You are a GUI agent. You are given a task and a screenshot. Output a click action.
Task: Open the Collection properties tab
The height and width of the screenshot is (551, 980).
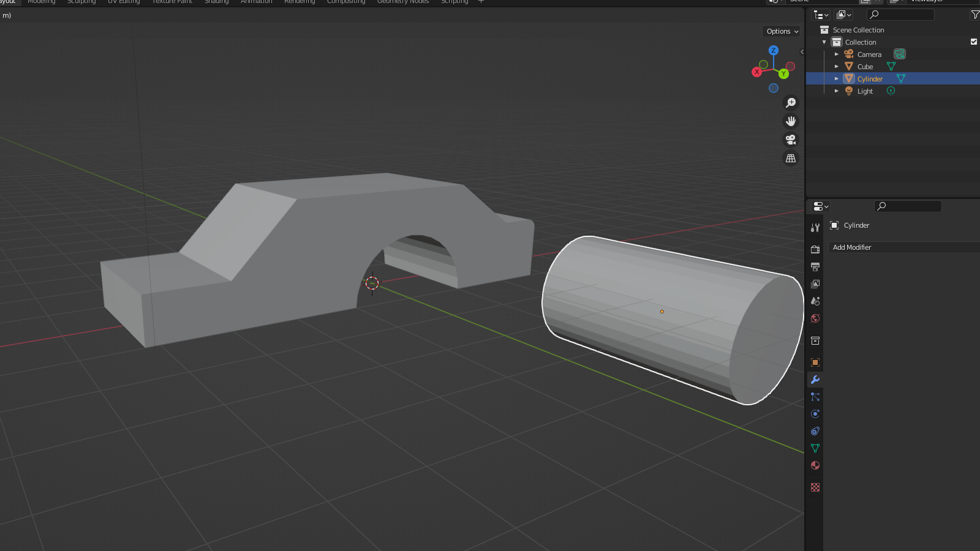(x=815, y=340)
